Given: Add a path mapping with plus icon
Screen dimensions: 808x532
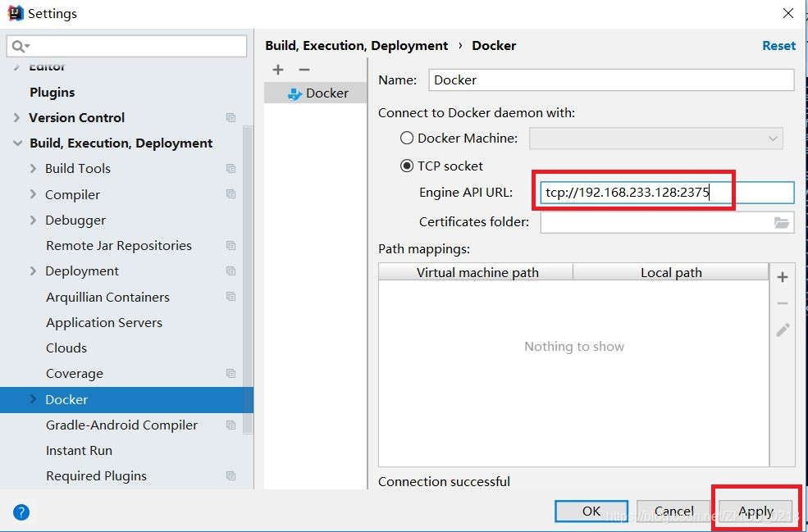Looking at the screenshot, I should 783,277.
